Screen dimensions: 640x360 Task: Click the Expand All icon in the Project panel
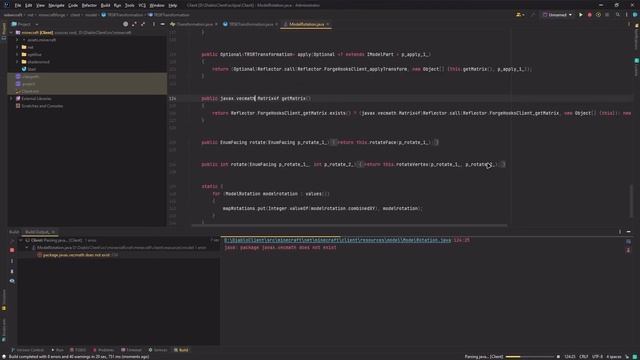coord(134,24)
